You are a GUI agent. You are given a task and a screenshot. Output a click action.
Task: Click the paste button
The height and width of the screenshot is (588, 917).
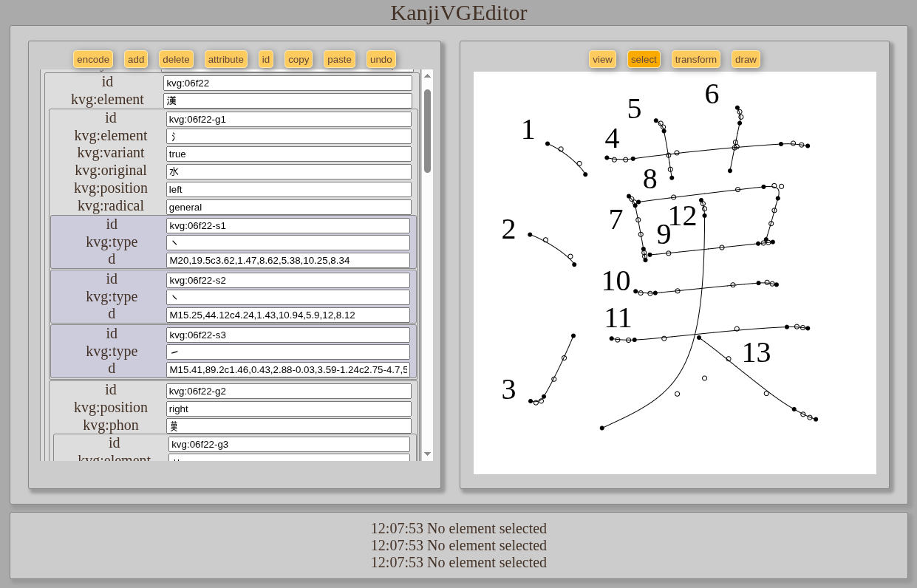[339, 59]
